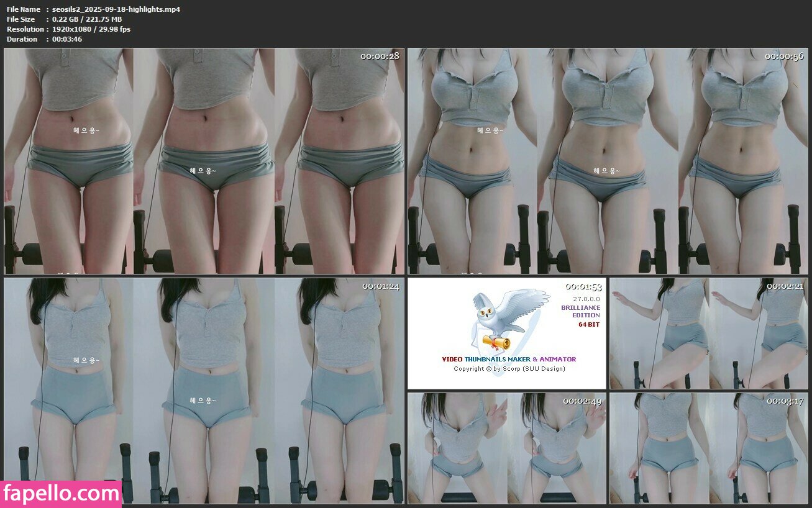Image resolution: width=812 pixels, height=508 pixels.
Task: Click the Video Thumbnails Maker & Animator title
Action: 509,359
